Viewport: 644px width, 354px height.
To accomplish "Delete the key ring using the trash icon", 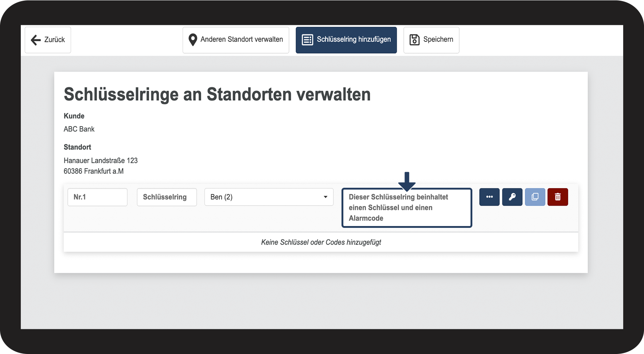I will [x=558, y=197].
